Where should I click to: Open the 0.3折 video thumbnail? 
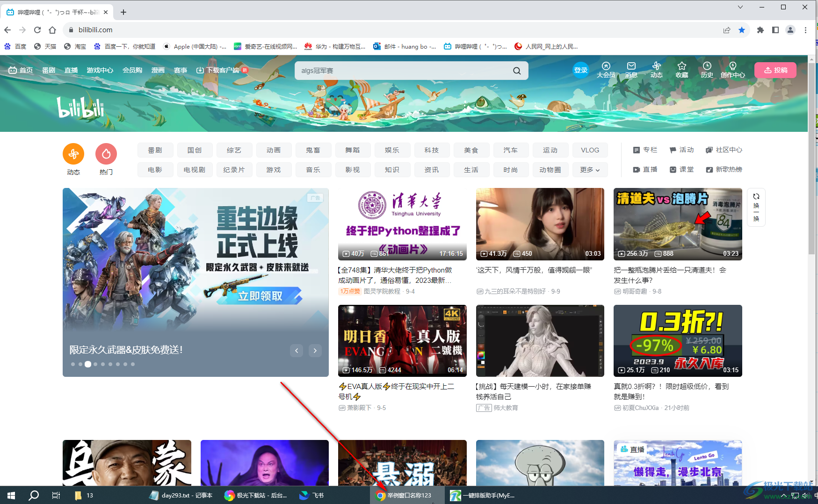click(678, 341)
